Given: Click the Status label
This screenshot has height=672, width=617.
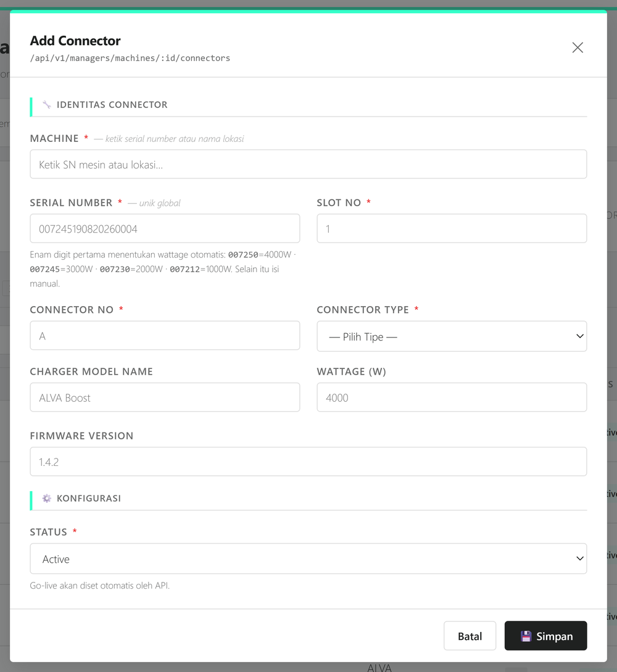Looking at the screenshot, I should pyautogui.click(x=48, y=532).
